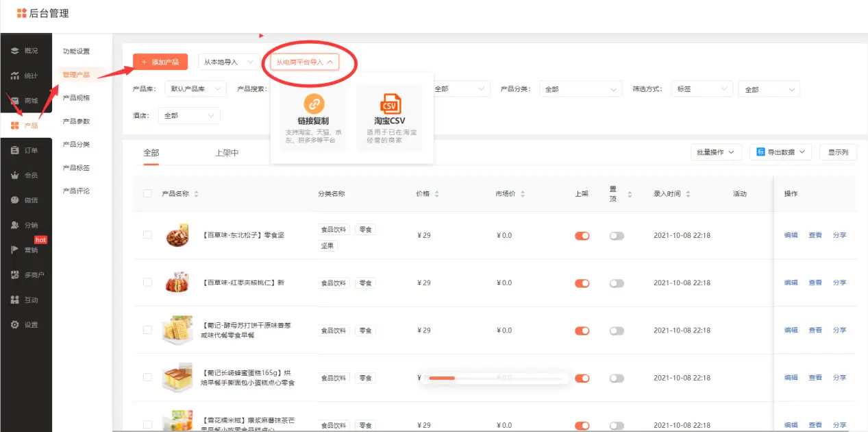Screen dimensions: 868x432
Task: Open the 产品库 default library dropdown
Action: pyautogui.click(x=195, y=88)
